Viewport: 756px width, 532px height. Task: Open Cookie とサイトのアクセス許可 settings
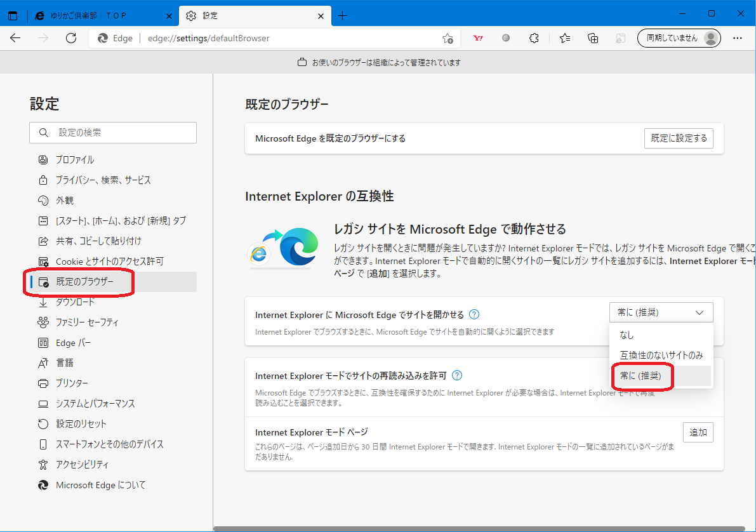coord(113,262)
